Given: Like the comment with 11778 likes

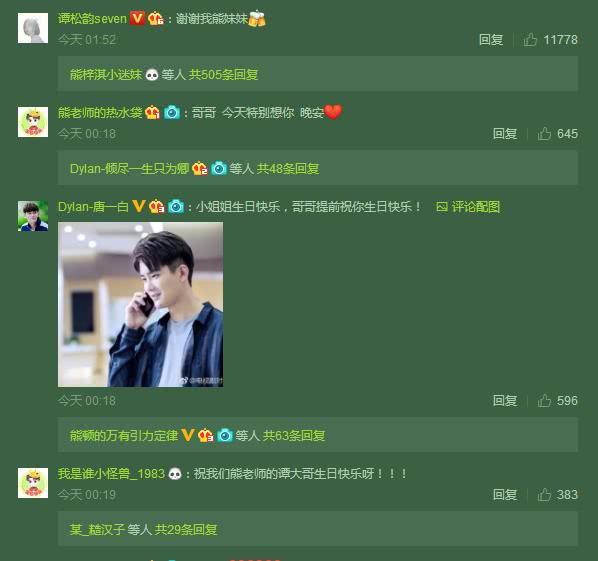Looking at the screenshot, I should point(530,39).
